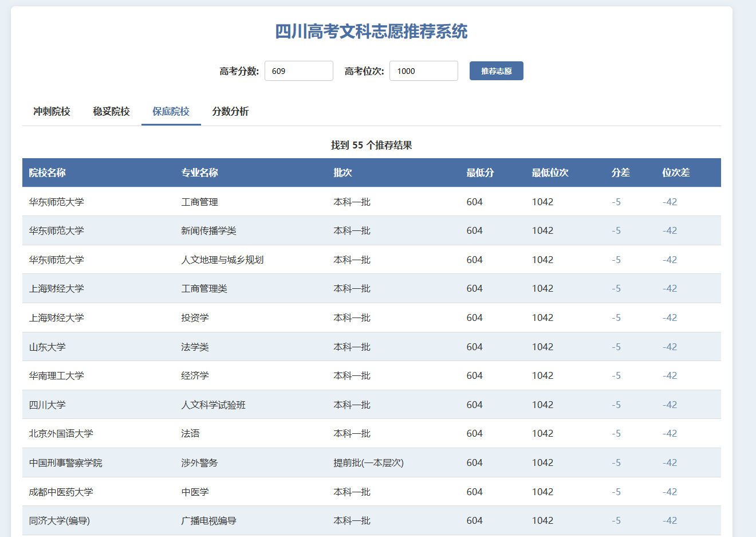Click lowest rank 1042 in the 中医学 row

tap(543, 492)
